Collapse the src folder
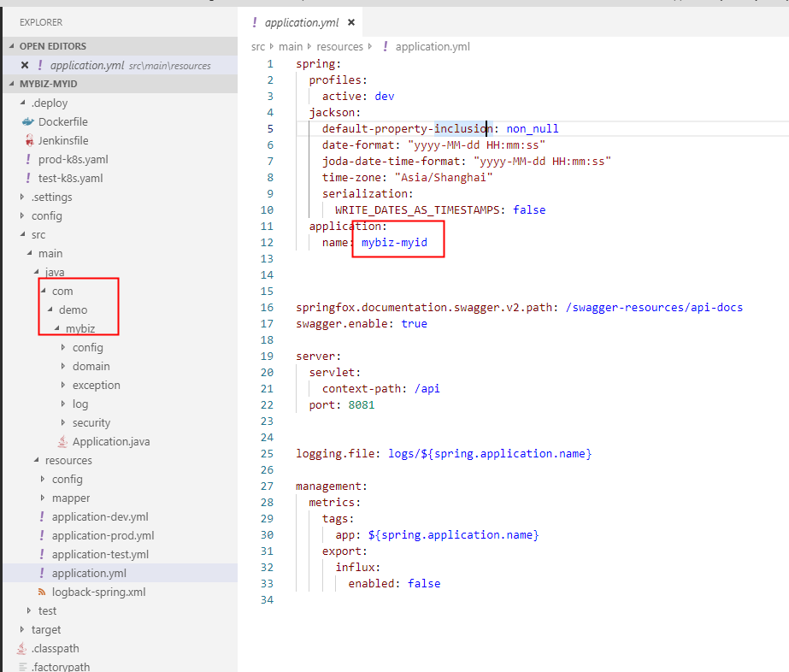Viewport: 789px width, 672px height. click(x=22, y=234)
